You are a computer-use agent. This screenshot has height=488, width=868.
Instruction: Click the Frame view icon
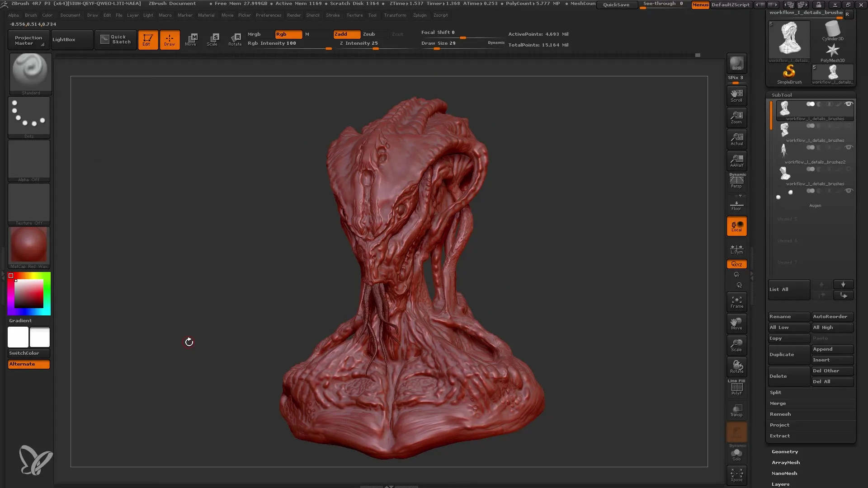pos(737,301)
